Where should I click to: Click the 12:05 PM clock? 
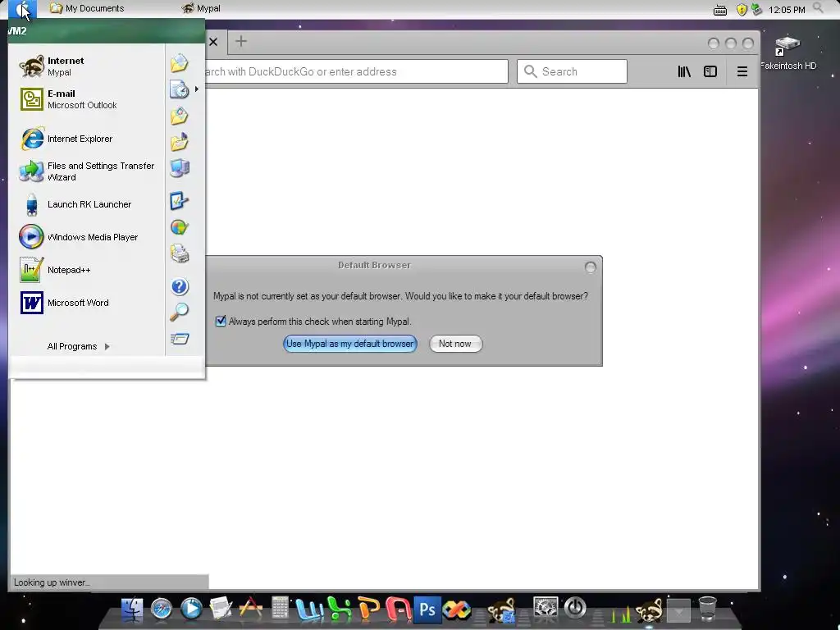[787, 10]
